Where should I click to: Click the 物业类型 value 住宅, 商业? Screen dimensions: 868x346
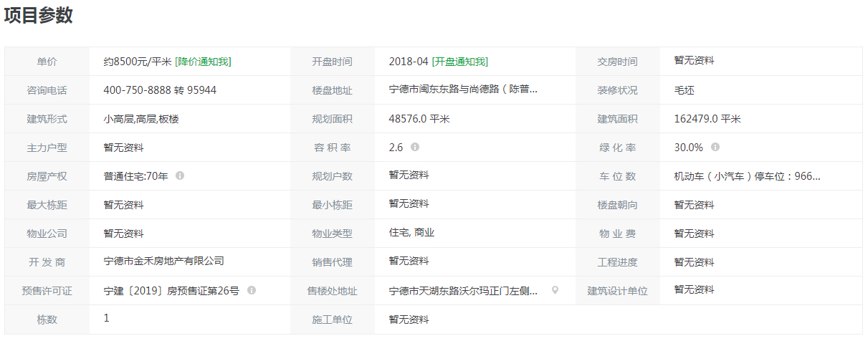click(411, 233)
